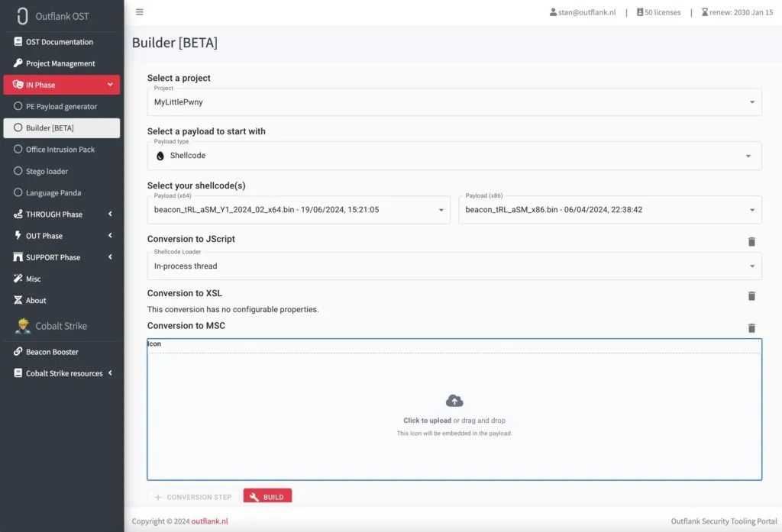Click the stan@outflank.nl account text

pyautogui.click(x=587, y=12)
